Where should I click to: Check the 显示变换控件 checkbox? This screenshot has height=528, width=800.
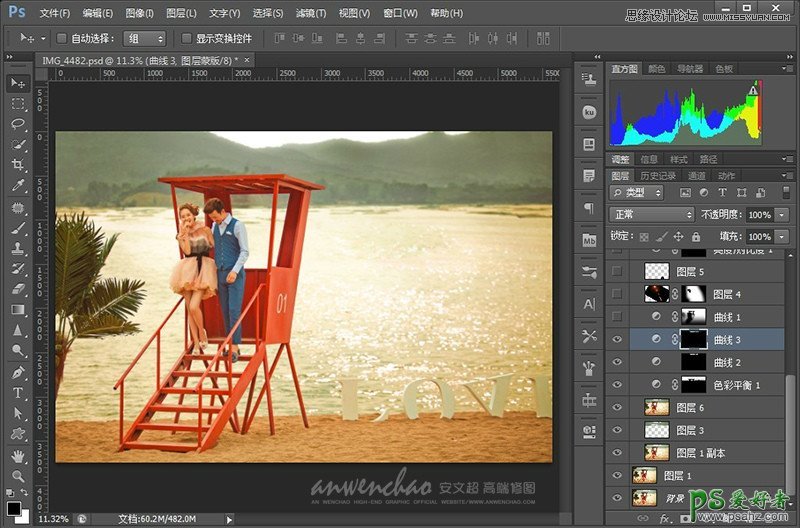click(187, 38)
